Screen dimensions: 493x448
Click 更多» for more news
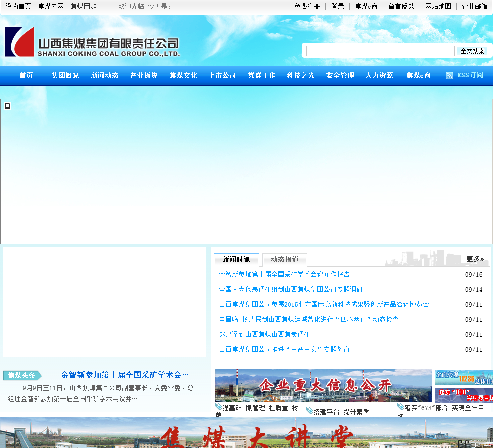475,259
